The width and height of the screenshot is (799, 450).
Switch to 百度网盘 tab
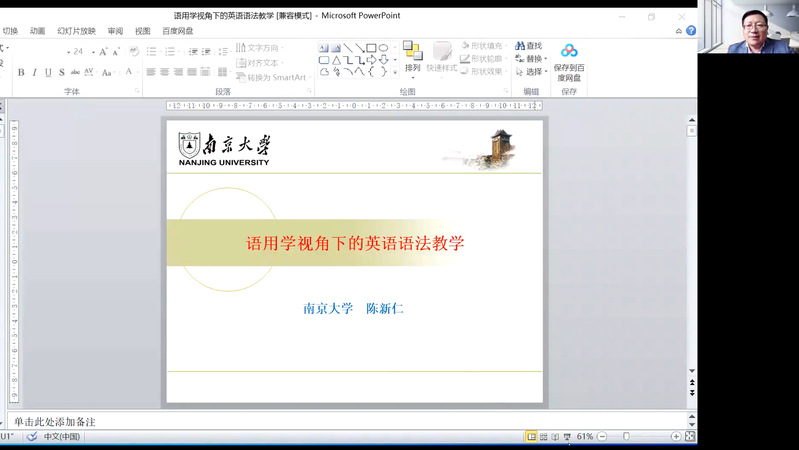click(178, 31)
